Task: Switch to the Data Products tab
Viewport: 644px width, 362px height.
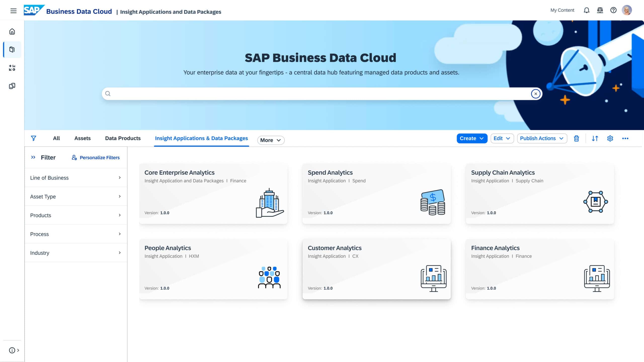Action: point(123,138)
